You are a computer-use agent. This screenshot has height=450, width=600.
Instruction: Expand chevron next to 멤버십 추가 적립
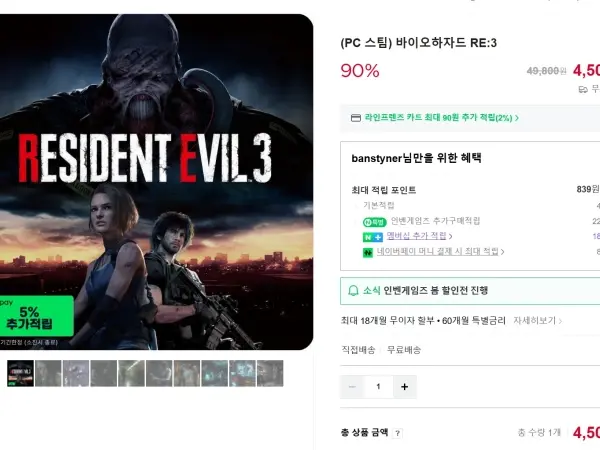tap(450, 236)
